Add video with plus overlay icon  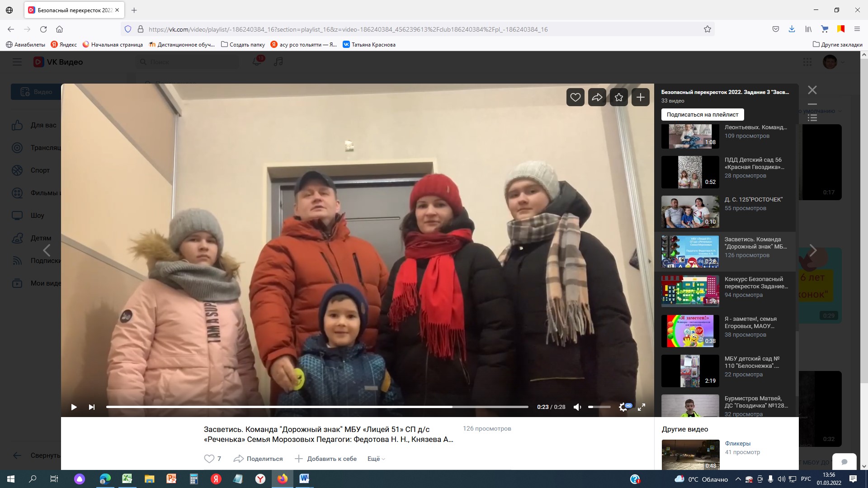click(641, 97)
